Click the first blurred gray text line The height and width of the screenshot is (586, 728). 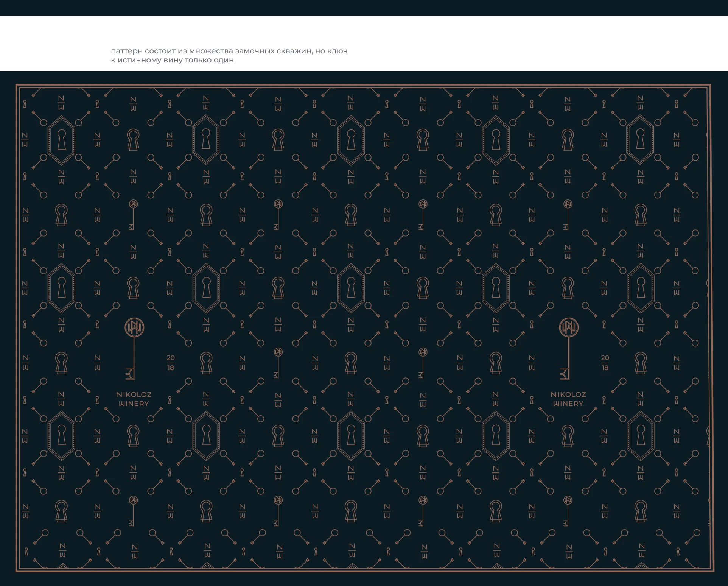(228, 51)
